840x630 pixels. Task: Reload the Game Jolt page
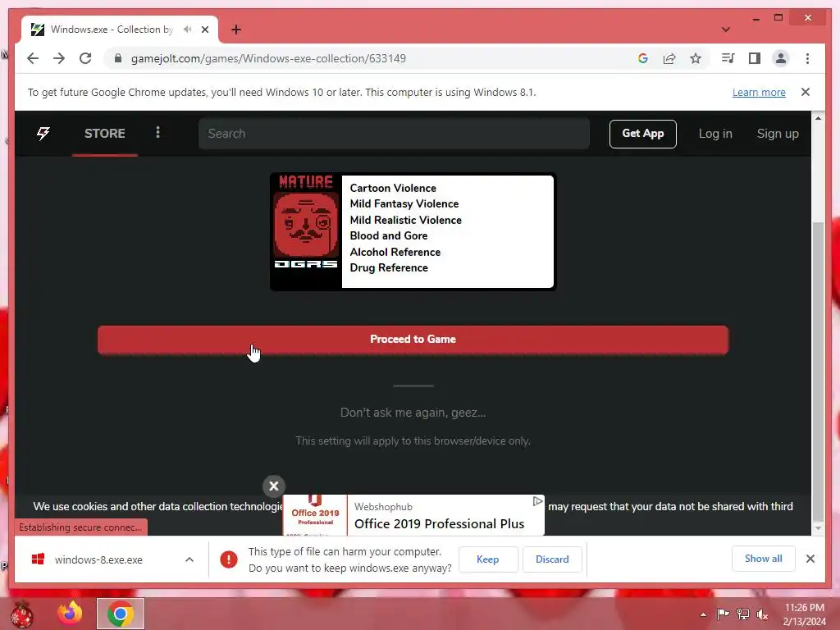[x=85, y=58]
